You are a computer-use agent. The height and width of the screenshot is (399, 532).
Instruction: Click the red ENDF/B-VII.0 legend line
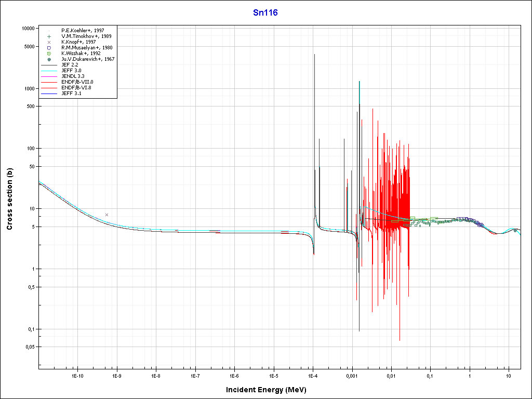[x=49, y=82]
